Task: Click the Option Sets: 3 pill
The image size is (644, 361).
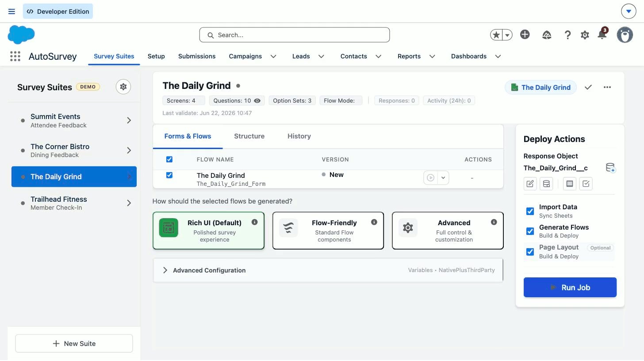Action: [292, 100]
